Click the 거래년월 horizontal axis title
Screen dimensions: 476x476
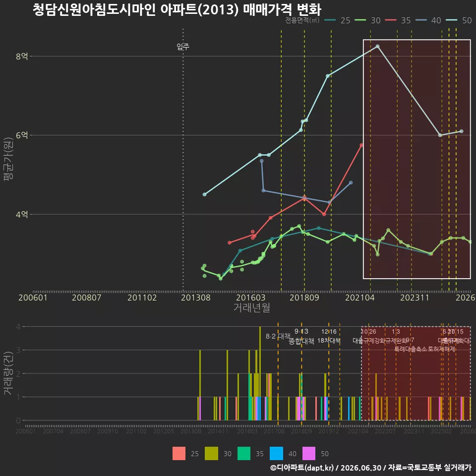tap(252, 307)
